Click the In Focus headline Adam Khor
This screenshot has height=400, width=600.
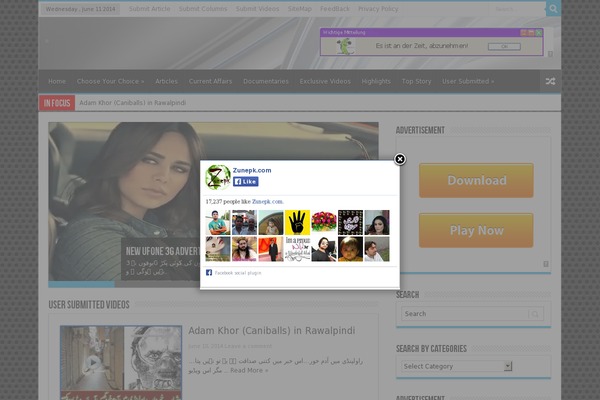tap(132, 103)
